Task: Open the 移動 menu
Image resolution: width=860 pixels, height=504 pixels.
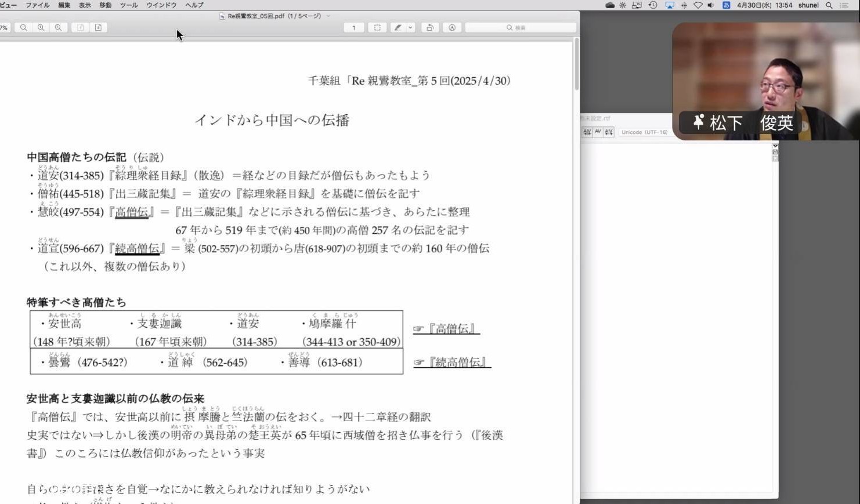Action: click(105, 5)
